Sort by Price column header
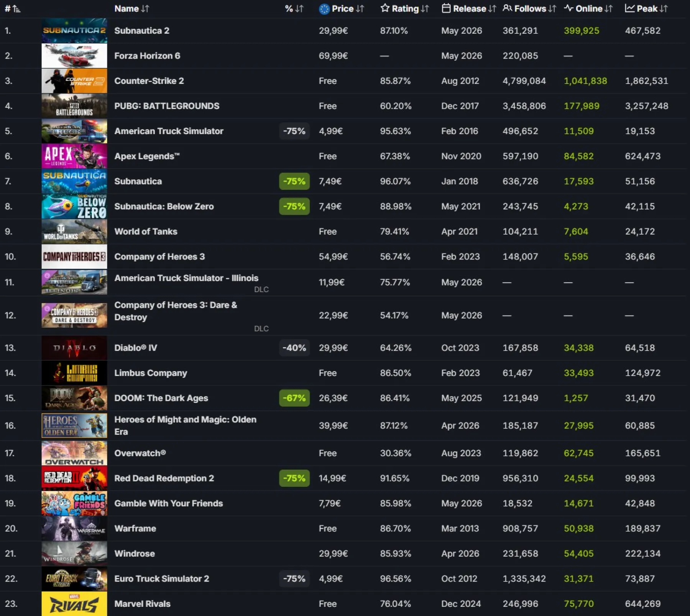Screen dimensions: 690x616 tap(341, 8)
